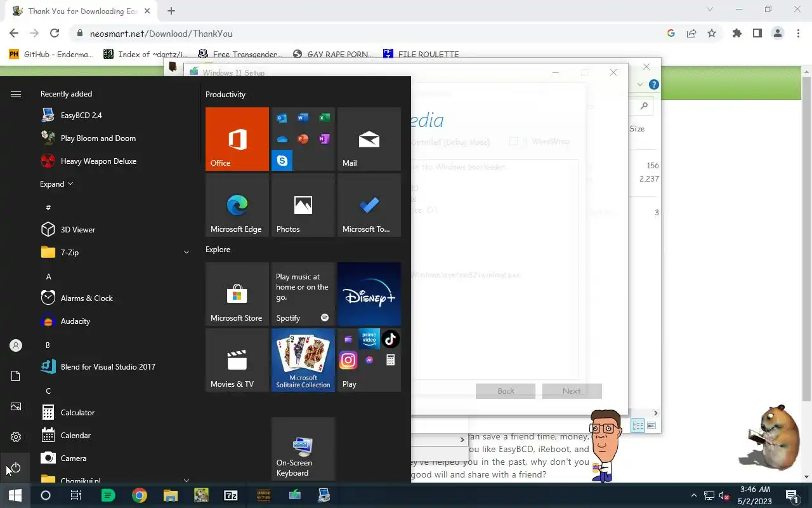The image size is (812, 508).
Task: Open the Office tile
Action: [237, 139]
